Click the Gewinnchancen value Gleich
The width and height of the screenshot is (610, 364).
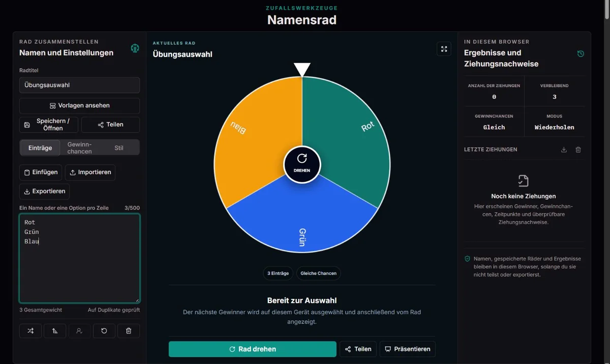pyautogui.click(x=494, y=127)
